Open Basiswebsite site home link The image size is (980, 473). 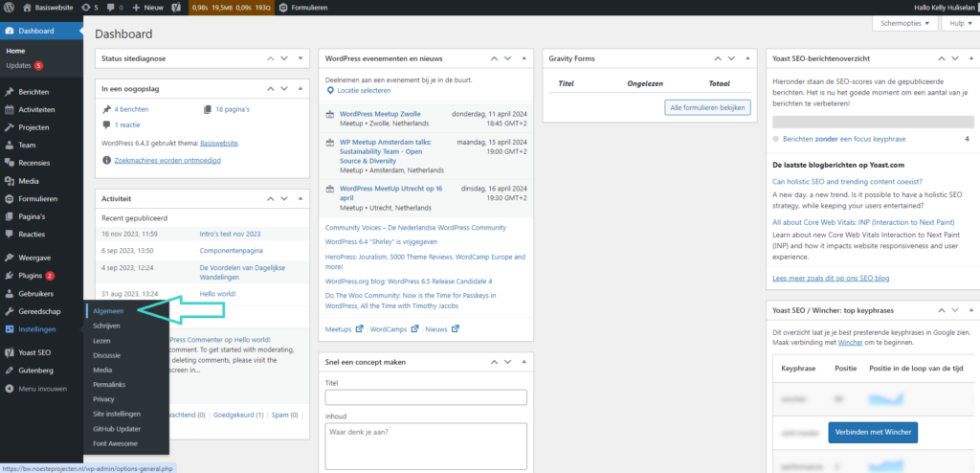(48, 8)
